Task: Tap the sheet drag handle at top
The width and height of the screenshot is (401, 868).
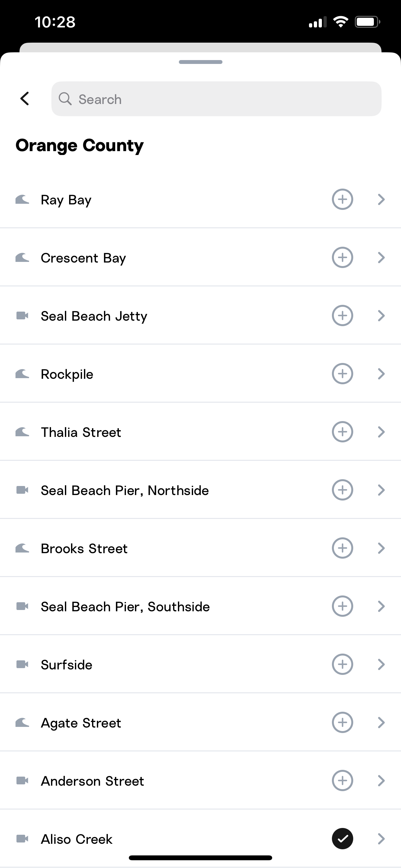Action: click(x=200, y=62)
